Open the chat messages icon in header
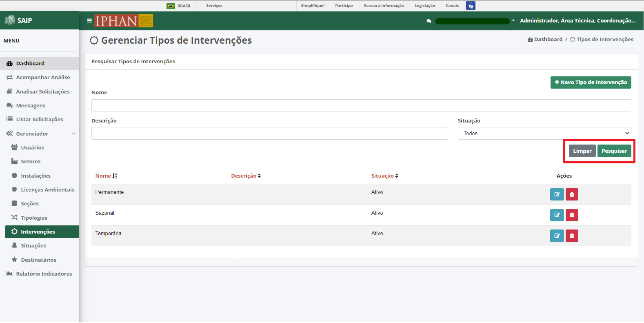The width and height of the screenshot is (644, 323). [429, 21]
